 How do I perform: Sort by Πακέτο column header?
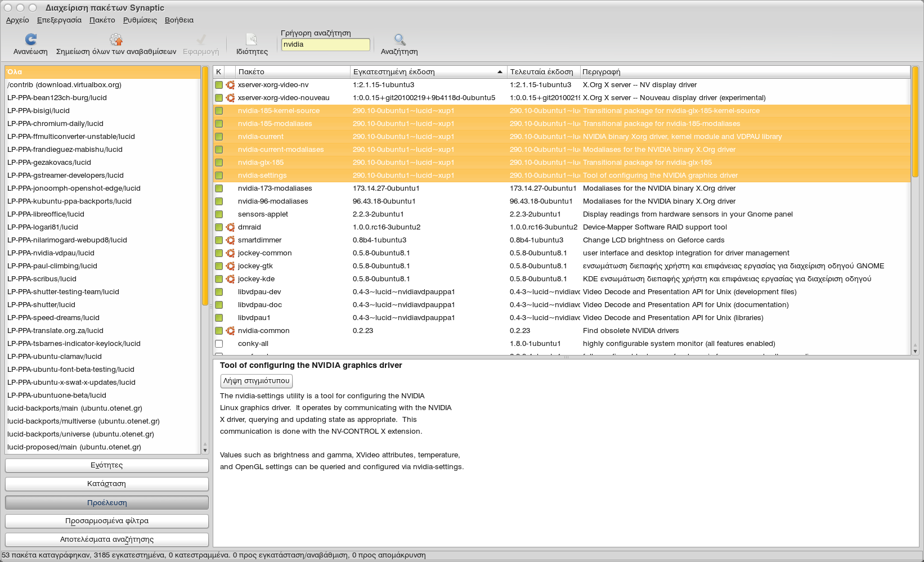coord(293,72)
